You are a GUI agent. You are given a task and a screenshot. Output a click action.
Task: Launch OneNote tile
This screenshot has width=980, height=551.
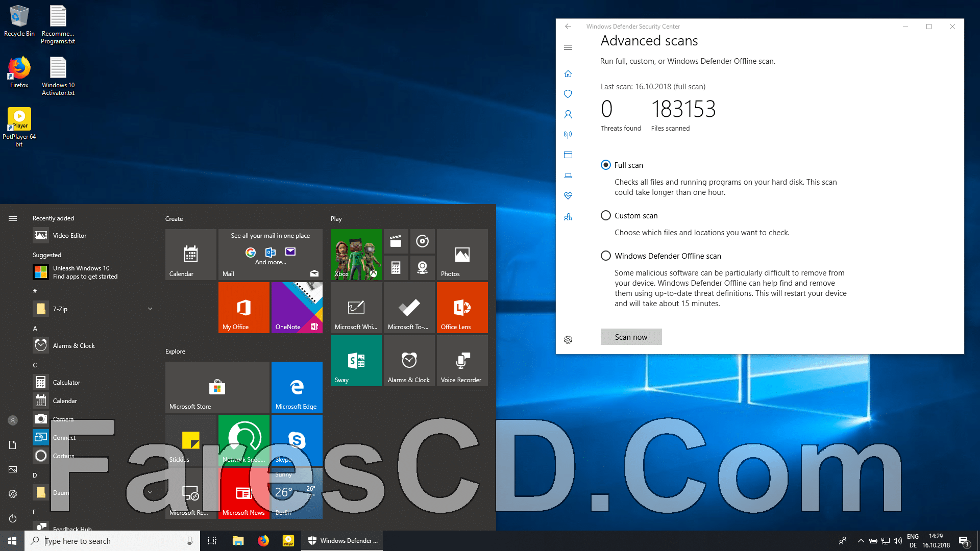coord(297,308)
